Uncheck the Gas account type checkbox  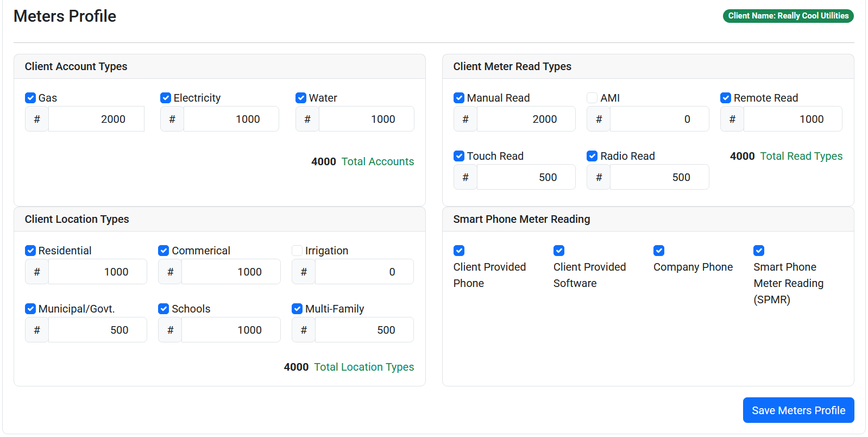click(x=30, y=98)
